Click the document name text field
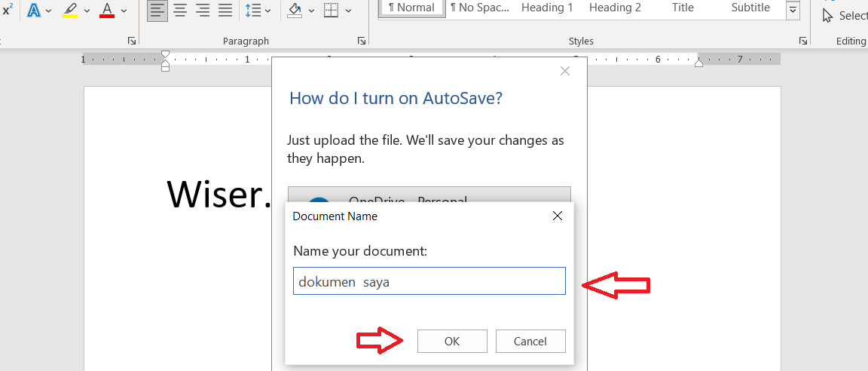 click(429, 281)
